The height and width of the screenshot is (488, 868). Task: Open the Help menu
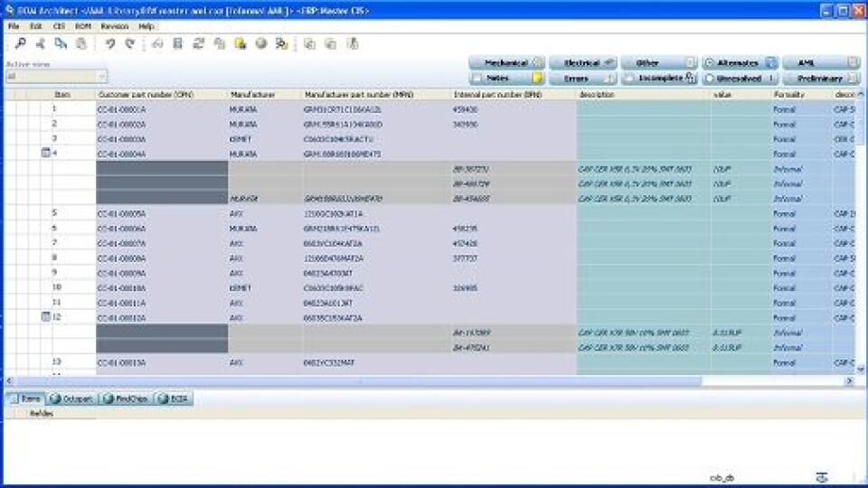point(146,26)
